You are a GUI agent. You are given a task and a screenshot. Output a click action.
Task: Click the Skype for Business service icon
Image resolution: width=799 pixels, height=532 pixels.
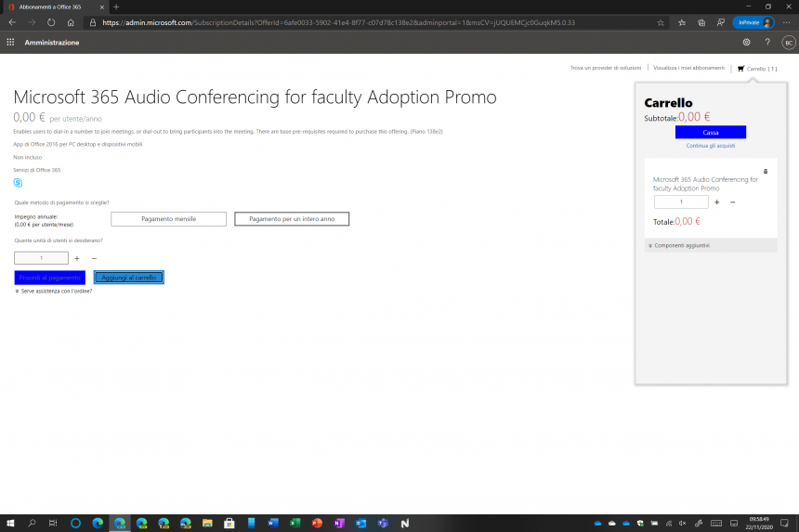(x=18, y=183)
